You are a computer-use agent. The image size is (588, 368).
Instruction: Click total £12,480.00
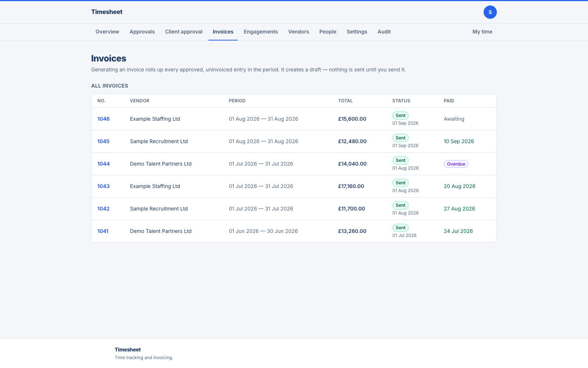point(352,141)
